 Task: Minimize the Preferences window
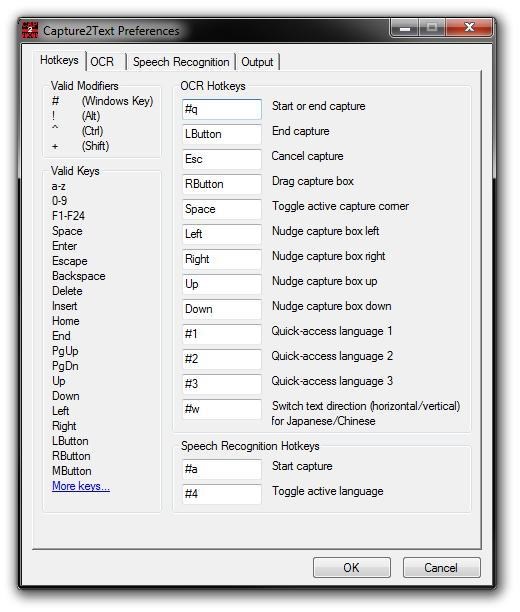point(405,28)
